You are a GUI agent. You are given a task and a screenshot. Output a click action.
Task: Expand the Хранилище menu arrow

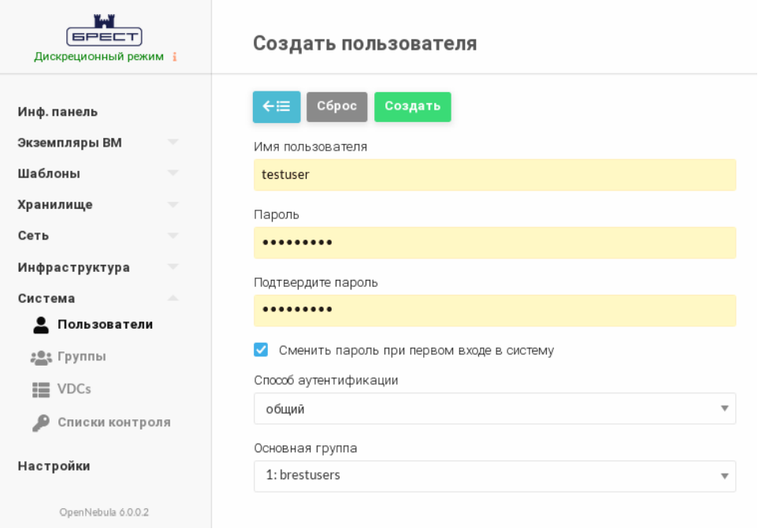click(x=173, y=204)
